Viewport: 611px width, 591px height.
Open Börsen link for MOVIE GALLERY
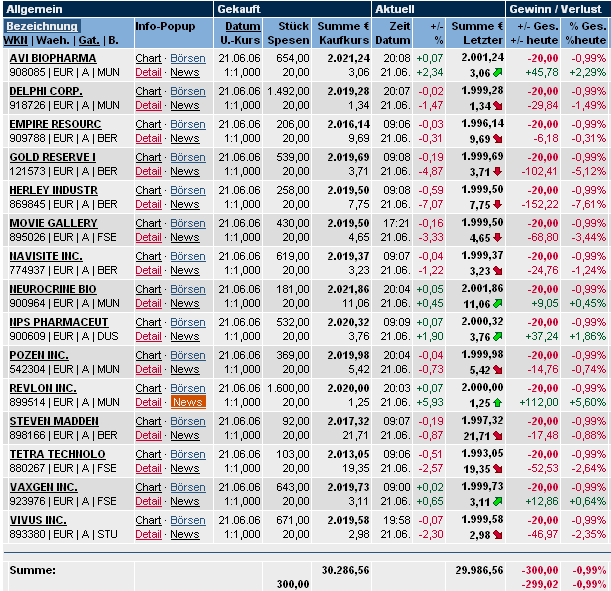pos(188,224)
